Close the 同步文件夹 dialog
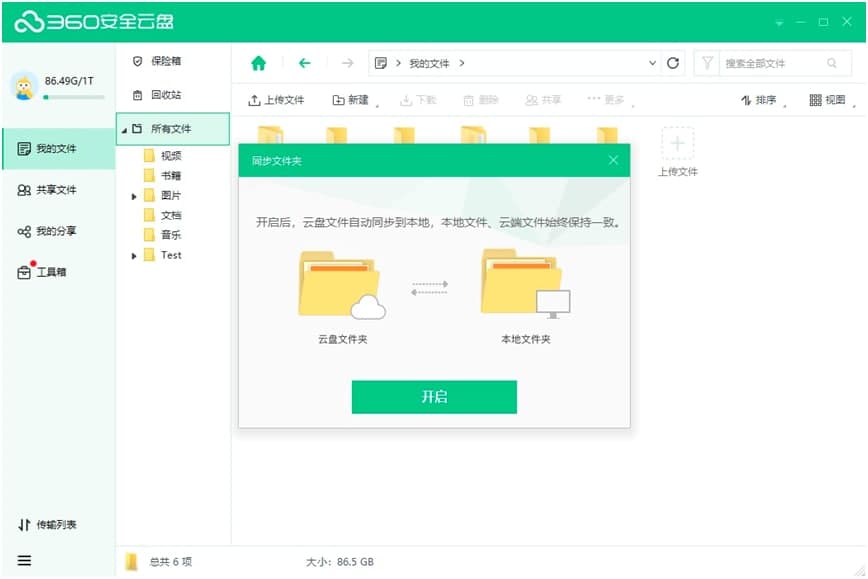The image size is (868, 579). point(613,161)
